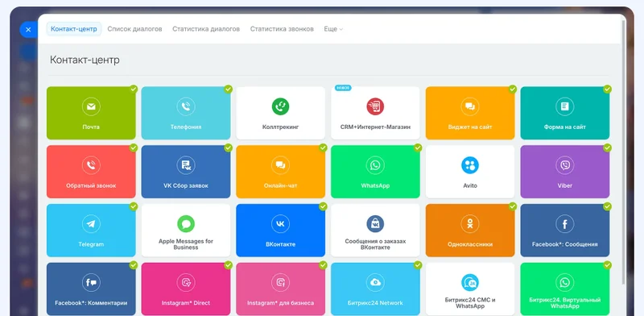Click the checkmark badge on Онлайн-чат tile
This screenshot has width=644, height=316.
(324, 148)
